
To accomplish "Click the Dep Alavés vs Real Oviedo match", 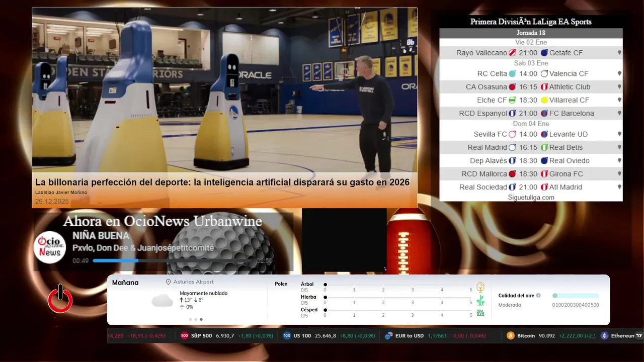I will (x=531, y=160).
